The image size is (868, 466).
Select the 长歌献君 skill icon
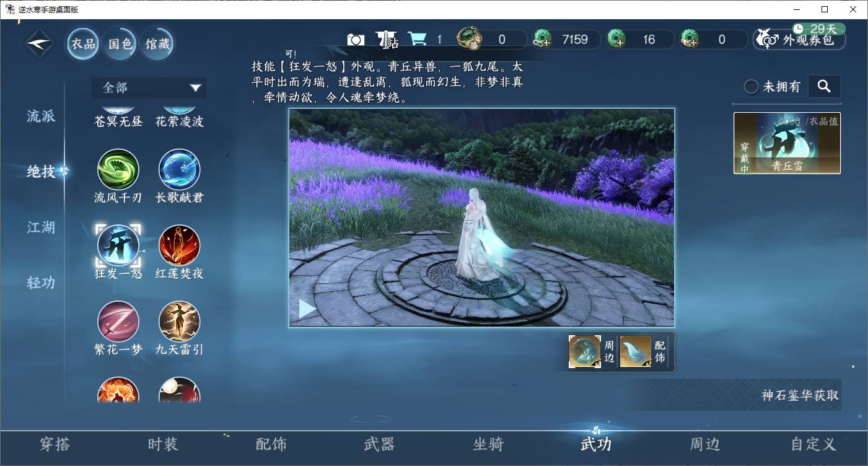179,169
